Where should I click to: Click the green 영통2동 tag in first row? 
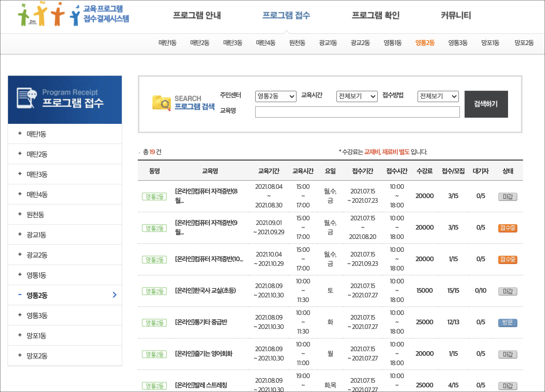pyautogui.click(x=154, y=197)
